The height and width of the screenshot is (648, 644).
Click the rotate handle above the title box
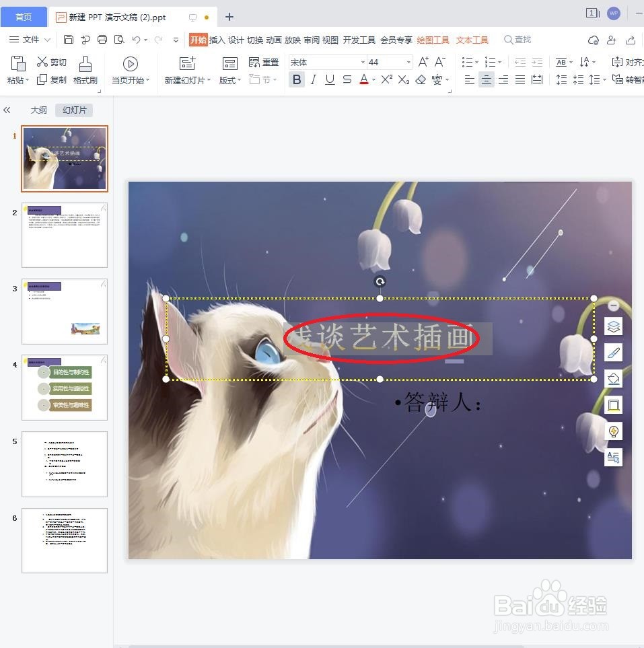click(380, 281)
